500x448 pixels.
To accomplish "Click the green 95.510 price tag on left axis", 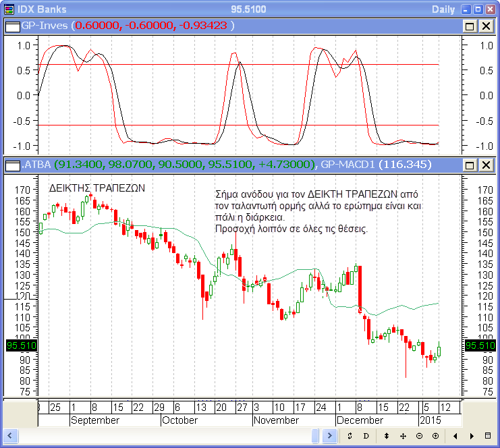I will [x=22, y=345].
